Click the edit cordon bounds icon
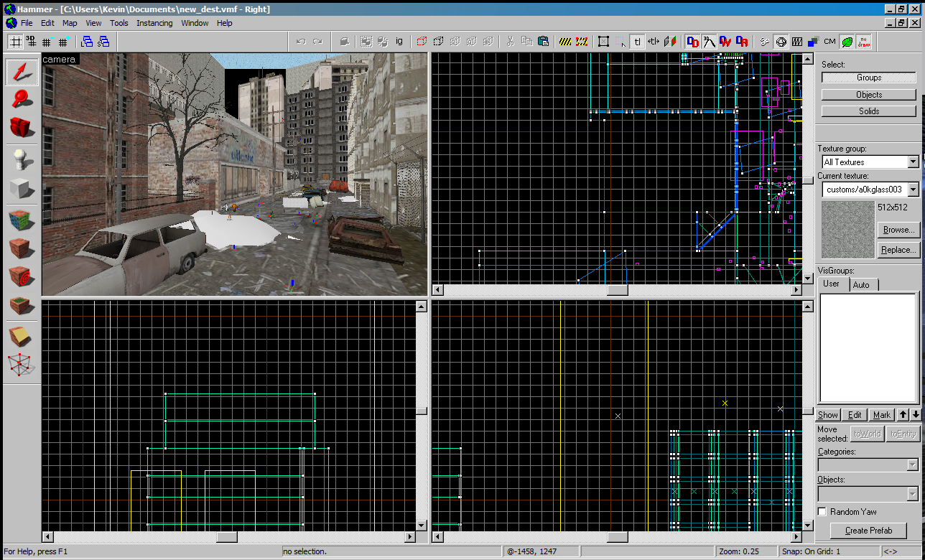This screenshot has width=925, height=560. coord(582,42)
